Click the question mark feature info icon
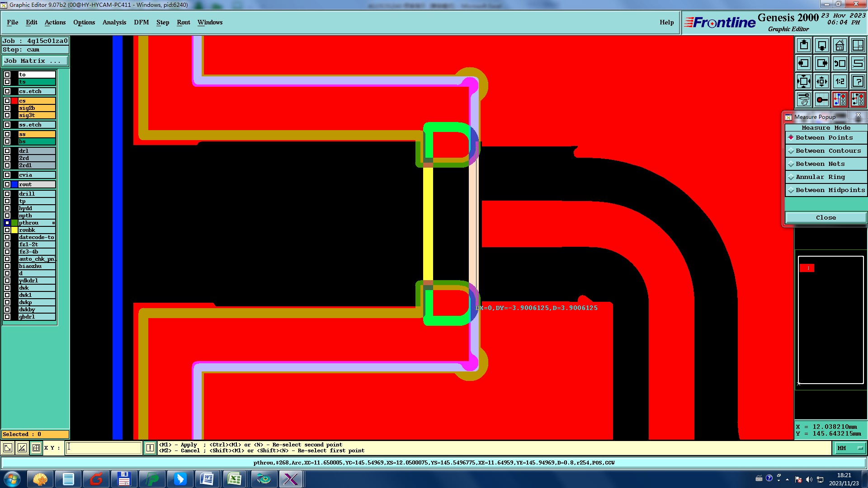 pyautogui.click(x=858, y=81)
